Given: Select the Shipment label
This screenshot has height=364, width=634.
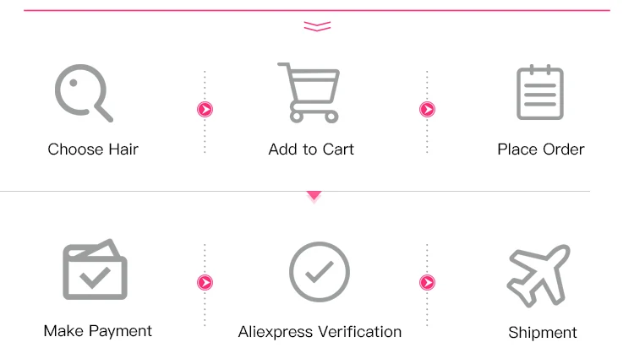Looking at the screenshot, I should (x=543, y=333).
